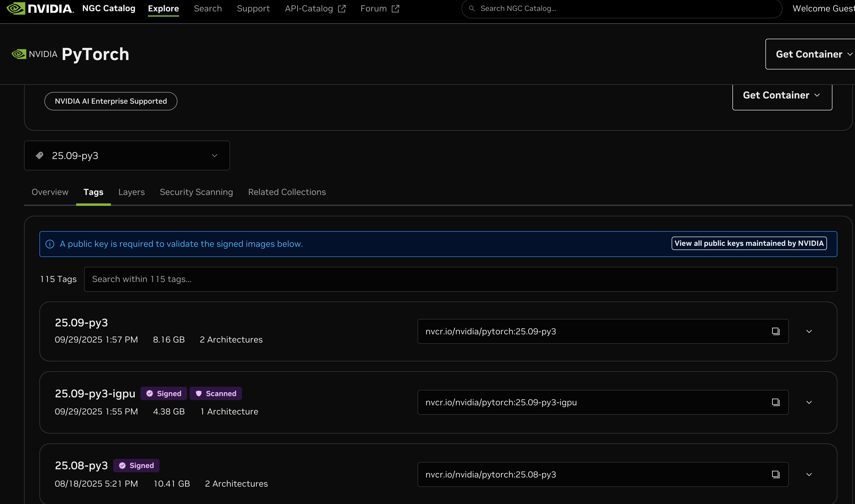Copy the 25.08-py3 image pull path
This screenshot has width=855, height=504.
point(775,474)
